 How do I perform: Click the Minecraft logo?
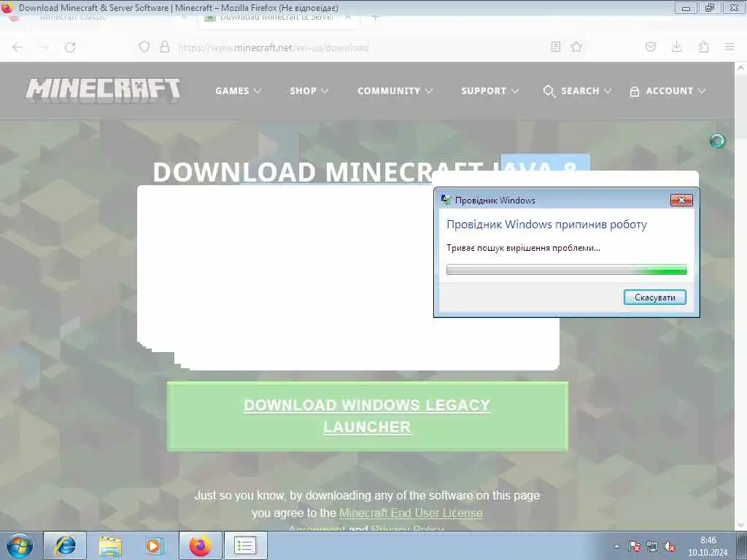103,90
